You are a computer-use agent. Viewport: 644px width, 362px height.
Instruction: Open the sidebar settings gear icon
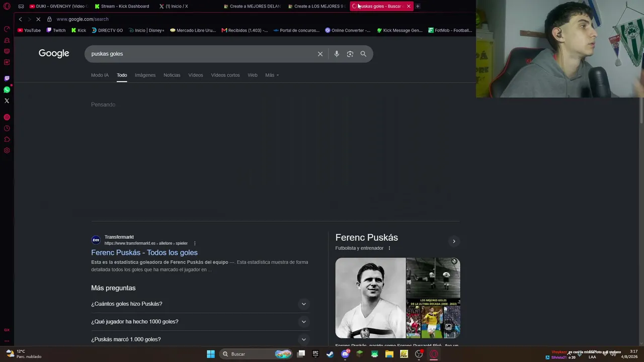(x=7, y=150)
